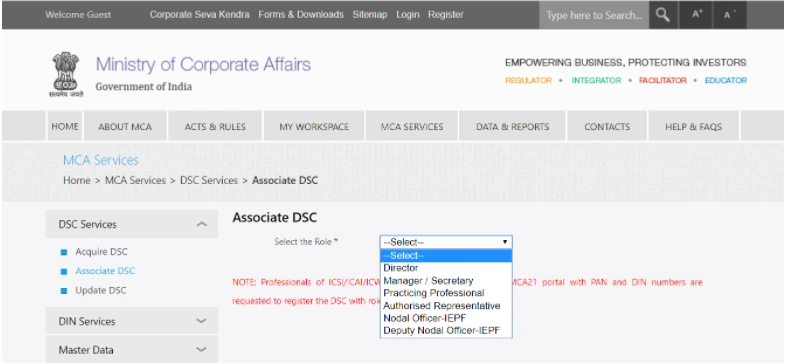This screenshot has width=787, height=364.
Task: Click the Welcome Guest text
Action: [78, 15]
